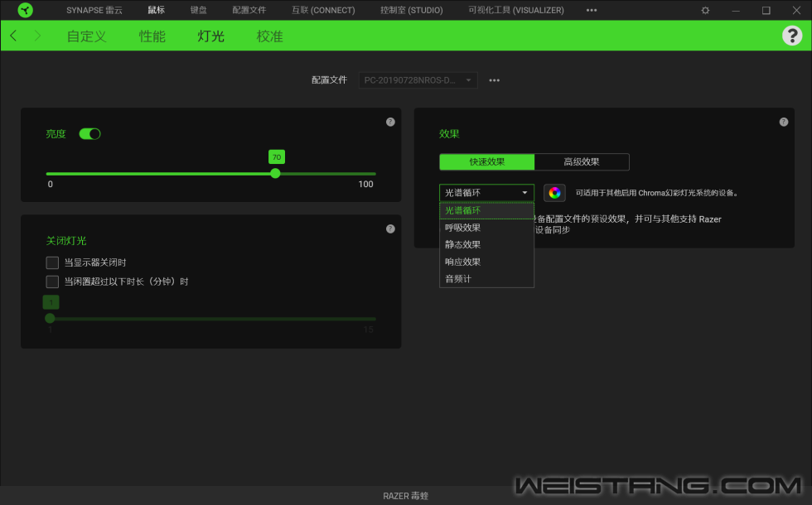
Task: Open SYNAPSE 雷云 top tab
Action: point(94,10)
